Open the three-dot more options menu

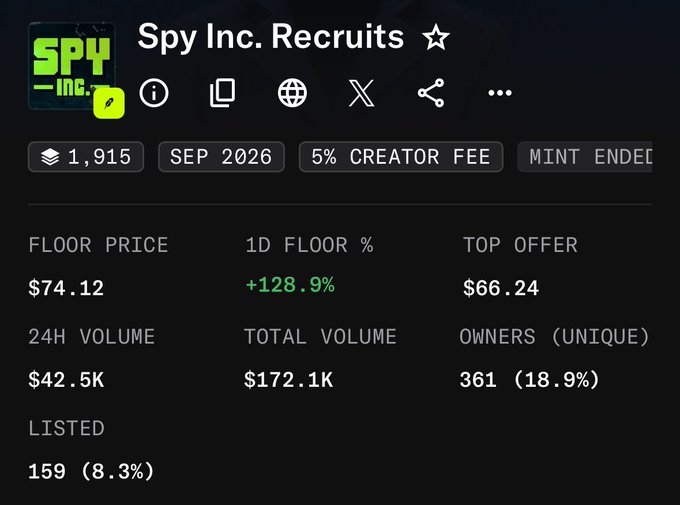[500, 92]
